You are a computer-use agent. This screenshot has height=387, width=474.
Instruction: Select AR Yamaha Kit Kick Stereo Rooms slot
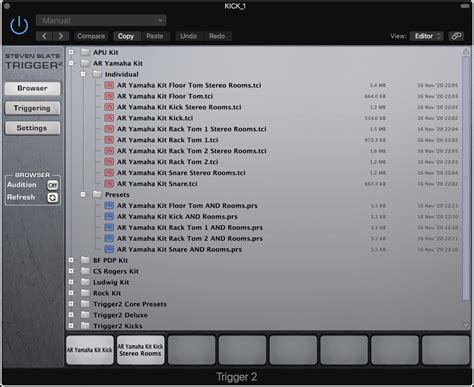[x=140, y=350]
